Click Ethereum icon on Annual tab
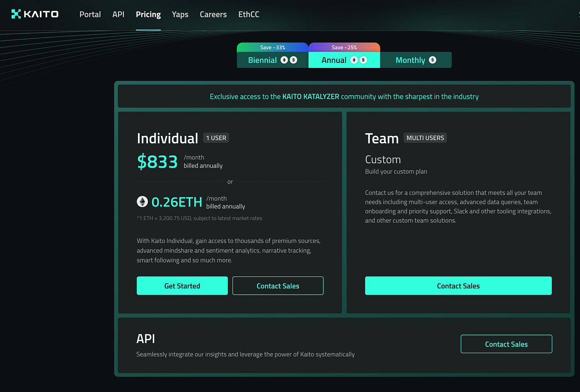Image resolution: width=580 pixels, height=392 pixels. tap(354, 60)
